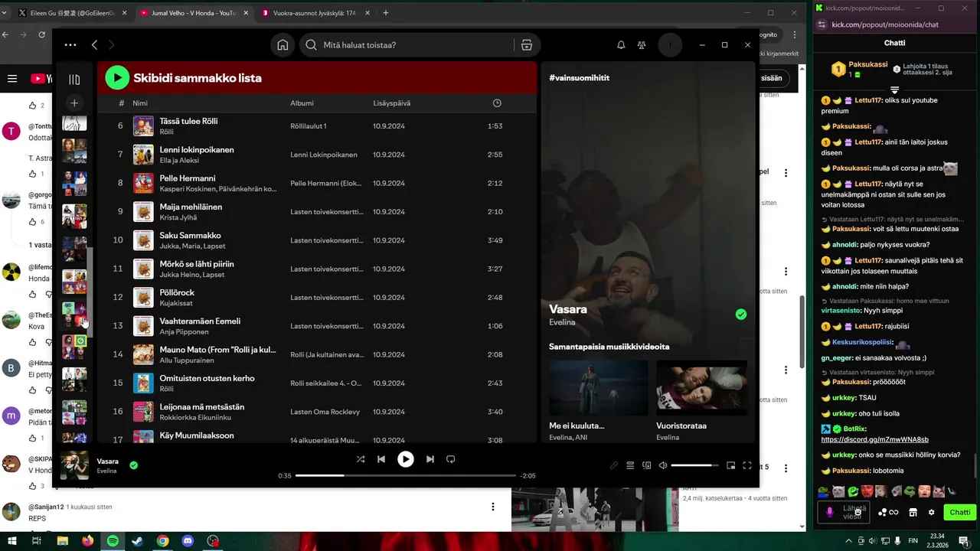Screen dimensions: 980x551
Task: Toggle repeat mode in Spotify
Action: click(451, 459)
